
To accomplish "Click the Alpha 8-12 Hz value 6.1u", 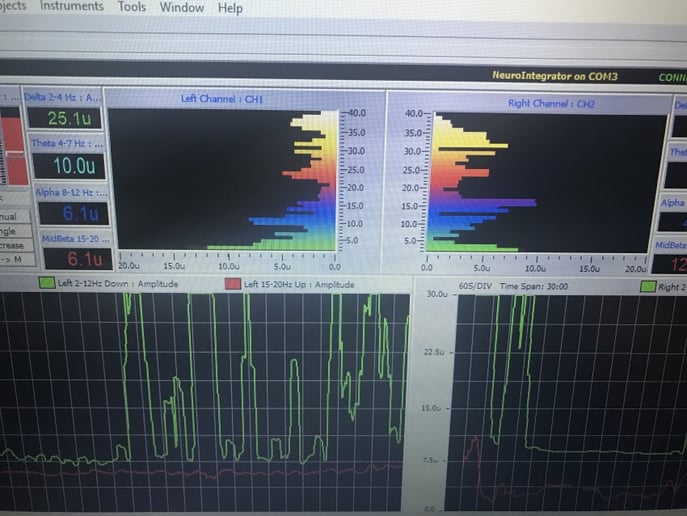I will 74,214.
